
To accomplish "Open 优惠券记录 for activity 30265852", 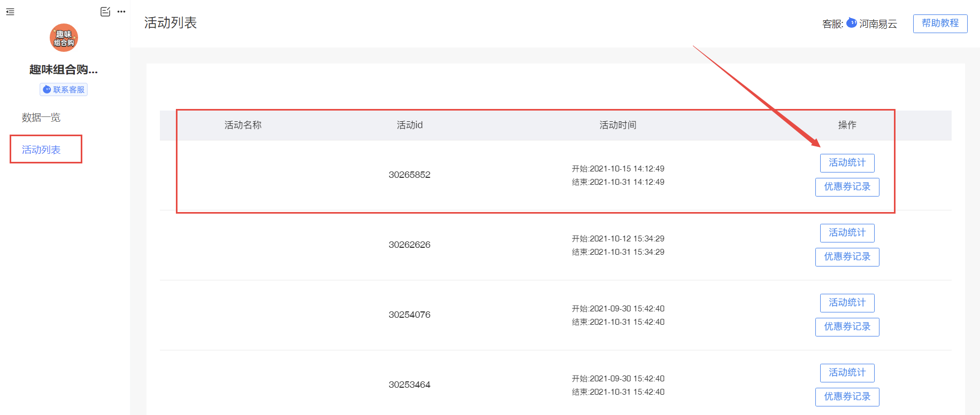I will (x=847, y=187).
